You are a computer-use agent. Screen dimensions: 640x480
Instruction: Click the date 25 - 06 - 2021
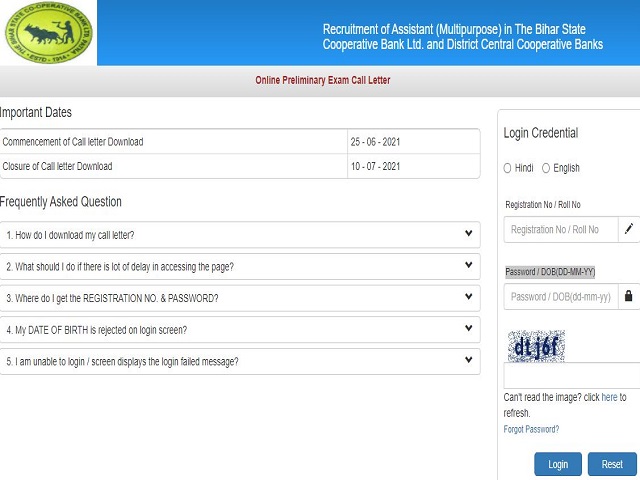(x=375, y=142)
